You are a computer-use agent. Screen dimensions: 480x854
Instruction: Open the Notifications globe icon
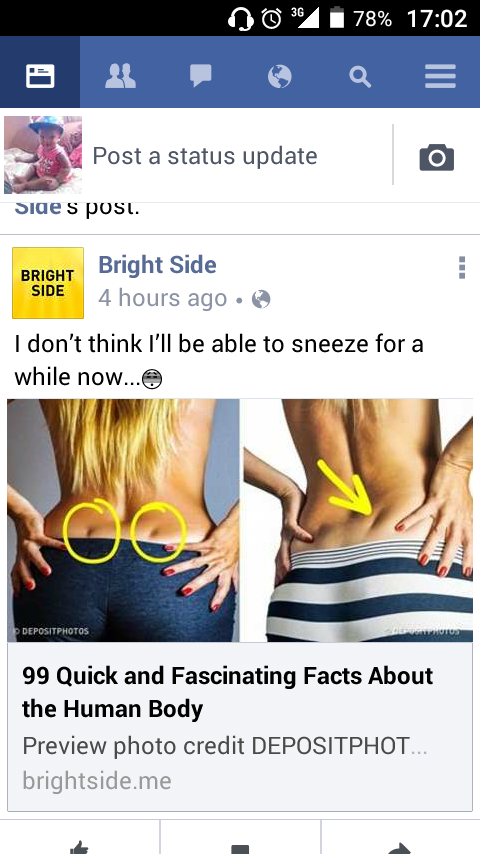280,76
